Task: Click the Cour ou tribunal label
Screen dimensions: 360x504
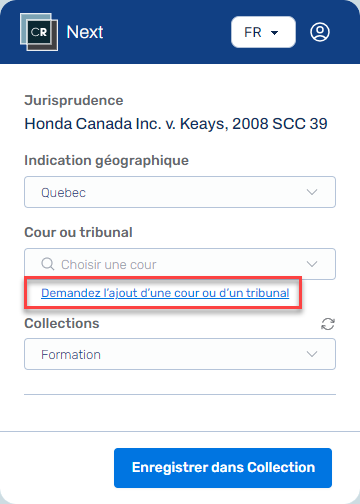Action: [x=78, y=232]
